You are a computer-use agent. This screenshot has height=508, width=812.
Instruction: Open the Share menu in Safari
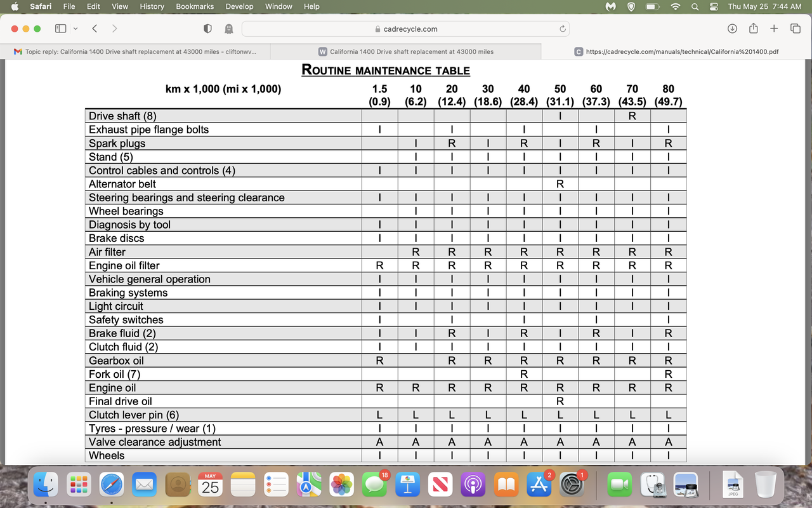coord(754,28)
